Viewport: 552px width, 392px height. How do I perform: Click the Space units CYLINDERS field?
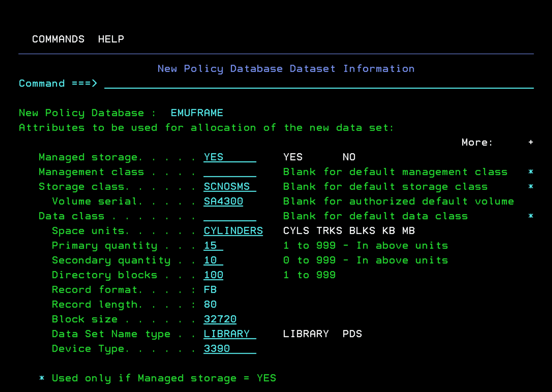point(233,231)
